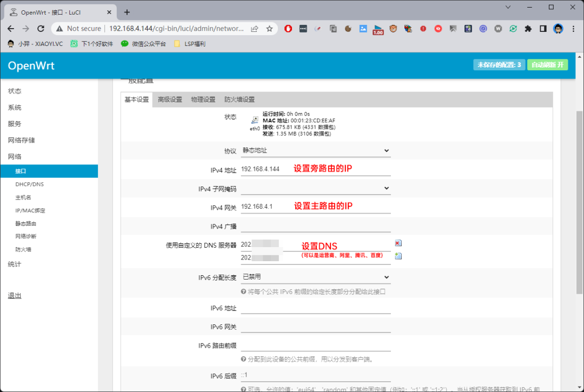The height and width of the screenshot is (392, 584).
Task: Toggle the auto refresh 自动刷新 button
Action: pyautogui.click(x=547, y=65)
